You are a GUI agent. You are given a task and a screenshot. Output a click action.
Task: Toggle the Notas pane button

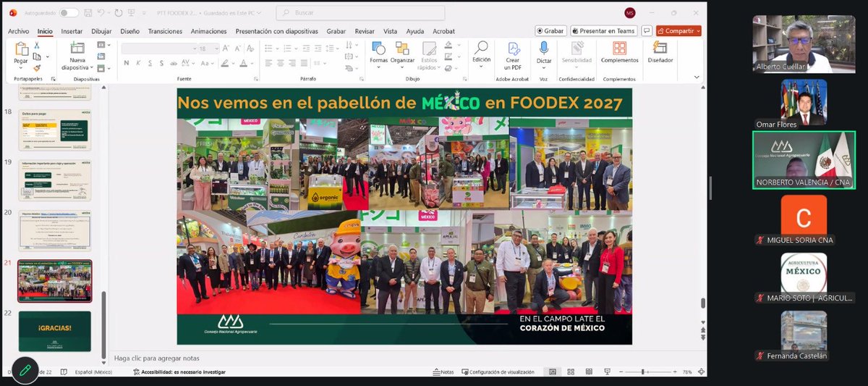tap(443, 372)
